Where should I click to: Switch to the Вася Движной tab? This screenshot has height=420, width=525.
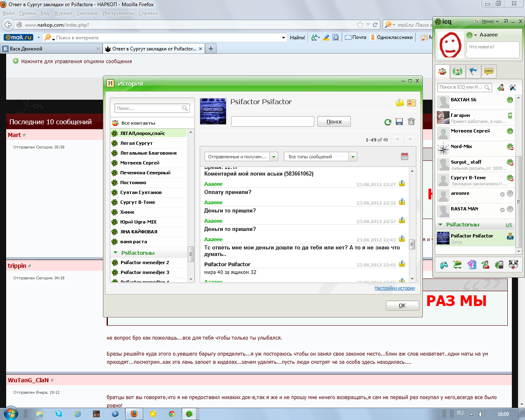tap(51, 49)
